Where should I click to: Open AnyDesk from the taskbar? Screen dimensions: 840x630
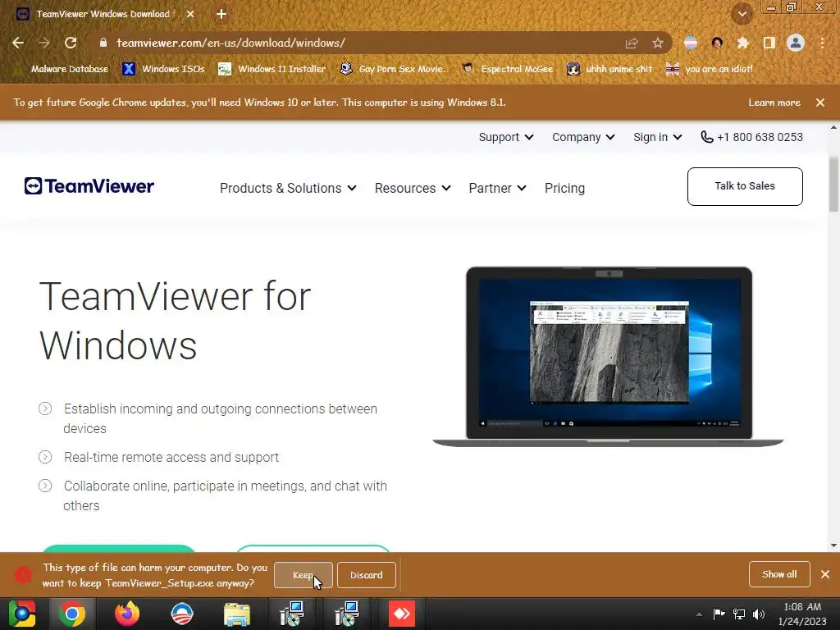[402, 614]
